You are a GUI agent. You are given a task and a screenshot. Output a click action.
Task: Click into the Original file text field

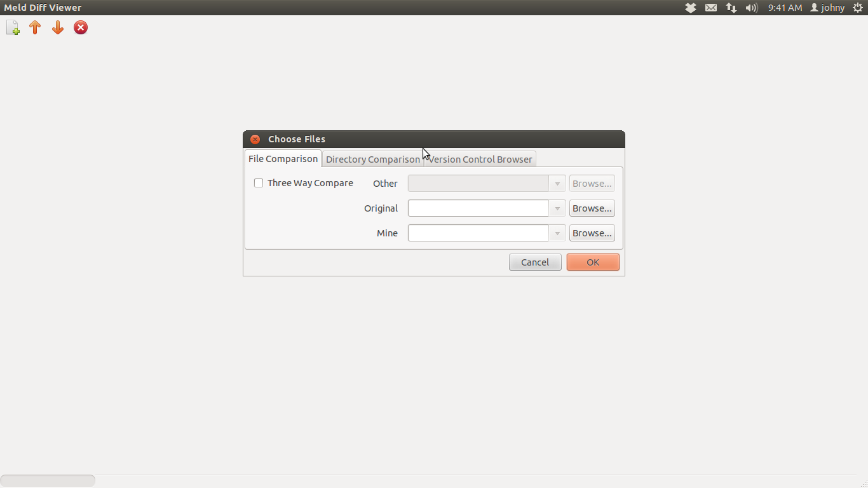(478, 208)
